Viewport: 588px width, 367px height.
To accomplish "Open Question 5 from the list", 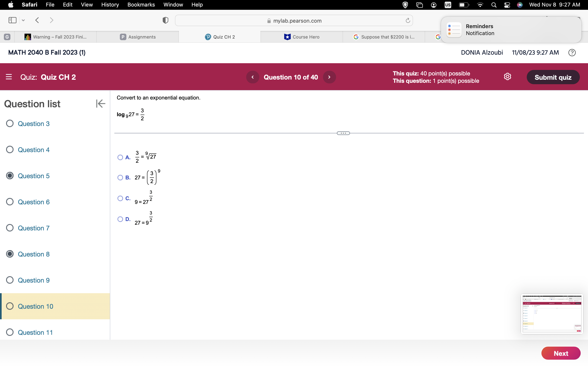I will tap(33, 176).
